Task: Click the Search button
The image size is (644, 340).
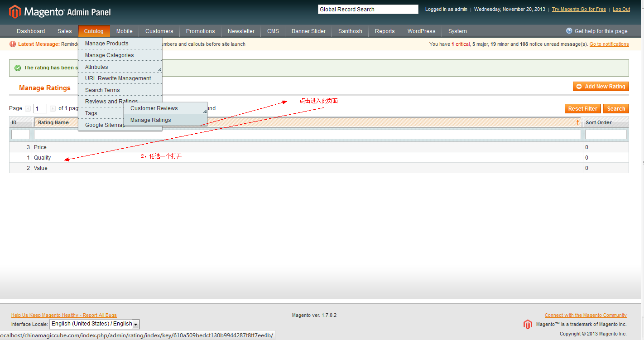Action: click(x=616, y=109)
